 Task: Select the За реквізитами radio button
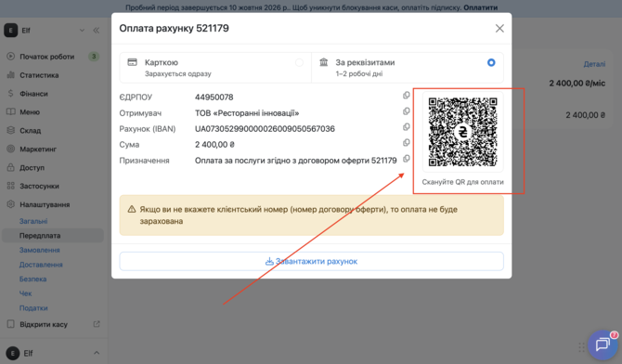[x=491, y=63]
